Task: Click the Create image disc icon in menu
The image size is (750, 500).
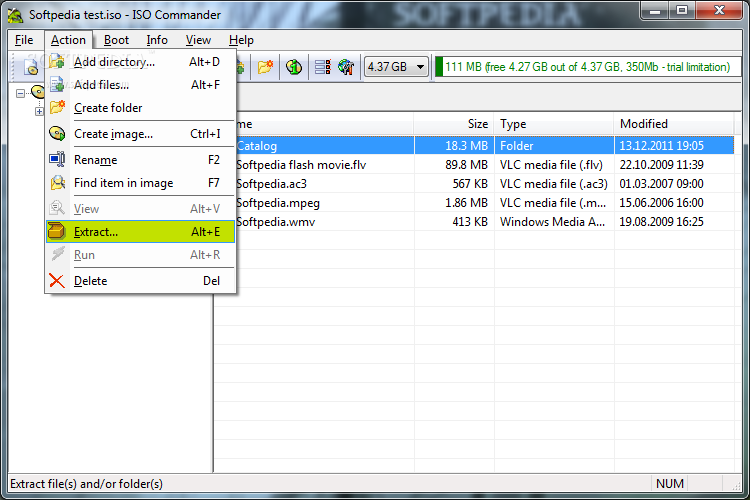Action: click(57, 134)
